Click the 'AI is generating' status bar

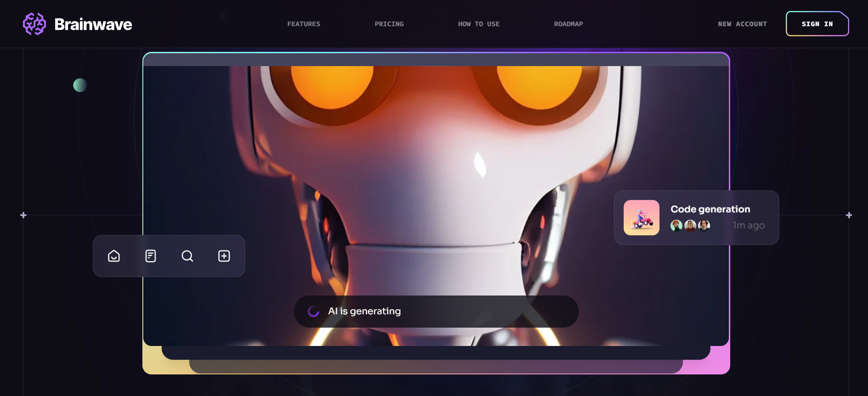(x=436, y=312)
